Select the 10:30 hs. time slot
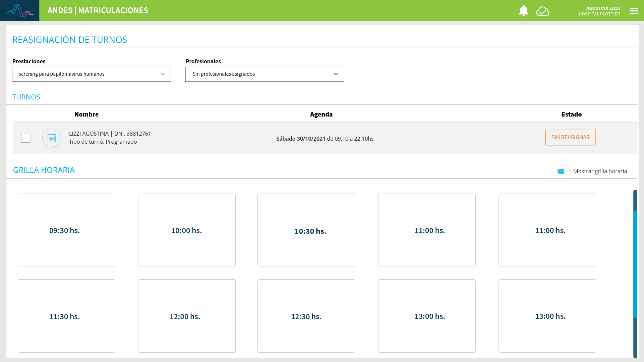 [306, 230]
